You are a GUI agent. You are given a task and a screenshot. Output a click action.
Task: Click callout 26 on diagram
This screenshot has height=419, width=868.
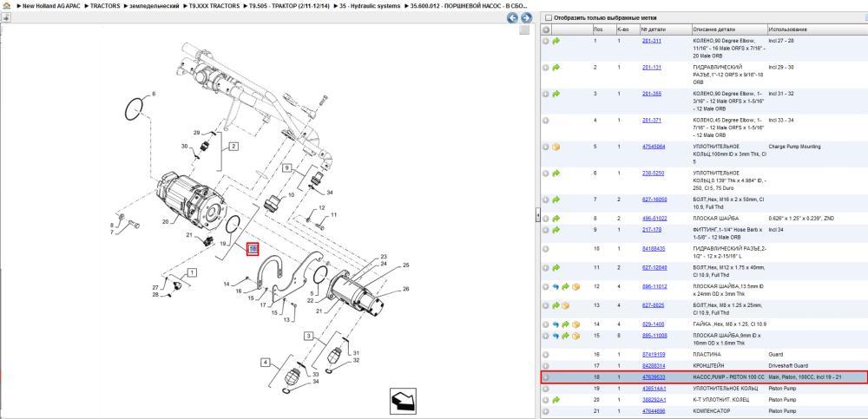(405, 288)
